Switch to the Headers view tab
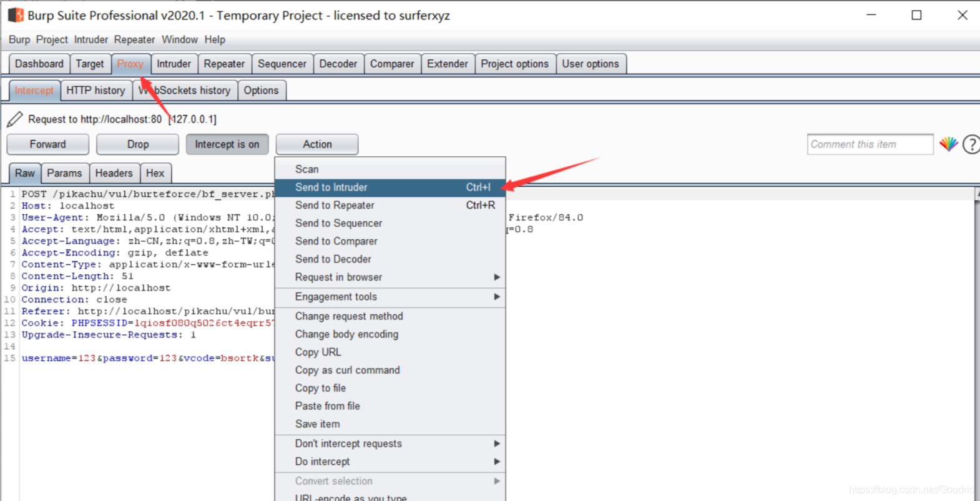The image size is (980, 501). pyautogui.click(x=114, y=173)
